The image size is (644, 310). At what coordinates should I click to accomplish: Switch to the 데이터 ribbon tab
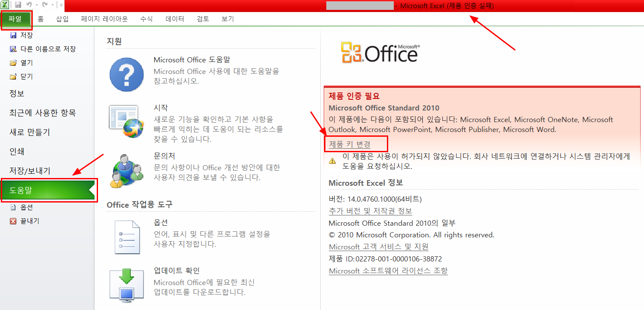175,19
